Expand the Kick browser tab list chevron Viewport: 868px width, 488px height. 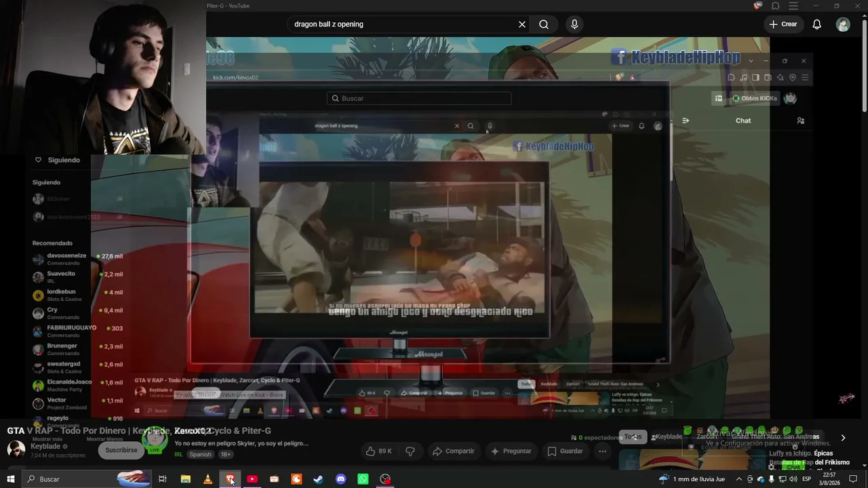coord(751,61)
